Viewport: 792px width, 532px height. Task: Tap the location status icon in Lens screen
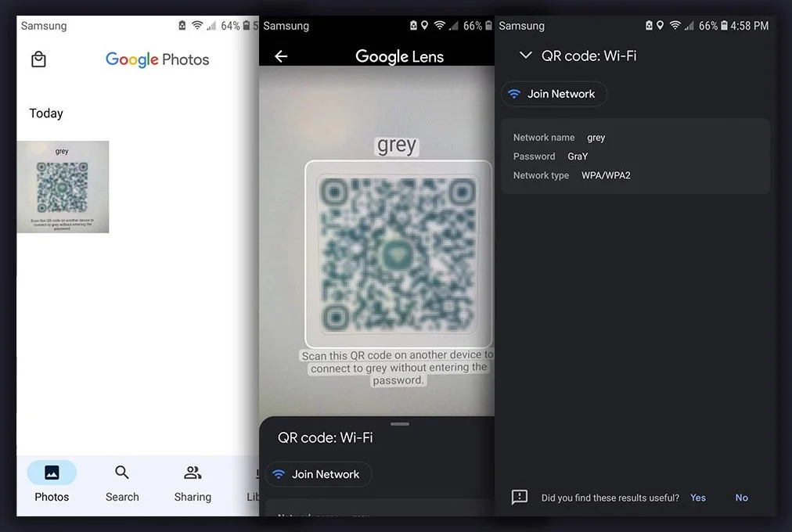pos(425,25)
